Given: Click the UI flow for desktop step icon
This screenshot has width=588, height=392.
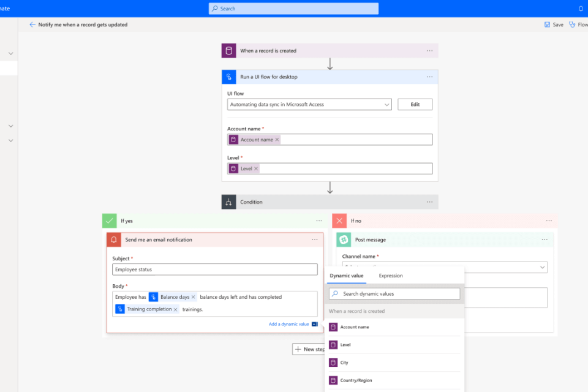Looking at the screenshot, I should tap(228, 77).
